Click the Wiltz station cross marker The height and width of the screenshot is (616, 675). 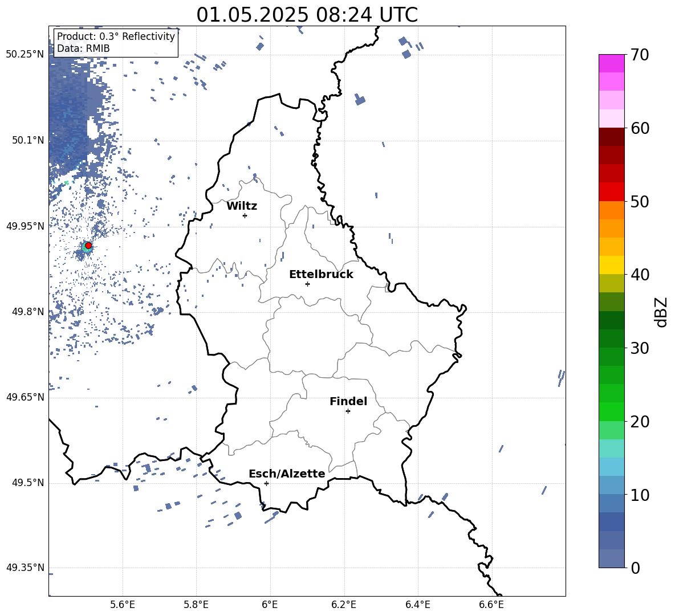click(x=245, y=215)
